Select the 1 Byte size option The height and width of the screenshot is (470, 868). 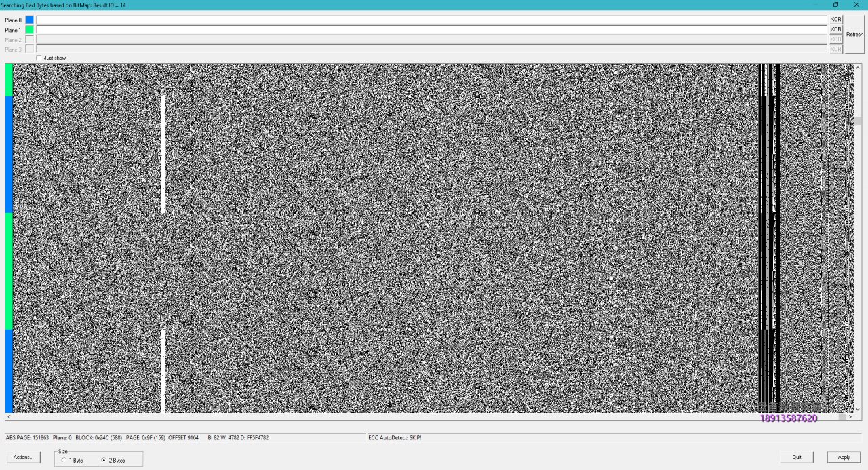64,461
